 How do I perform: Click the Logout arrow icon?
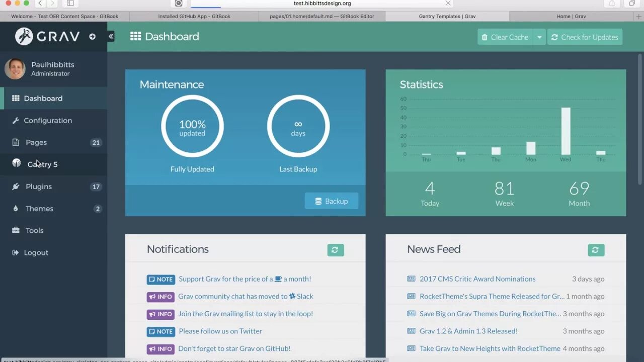tap(16, 252)
